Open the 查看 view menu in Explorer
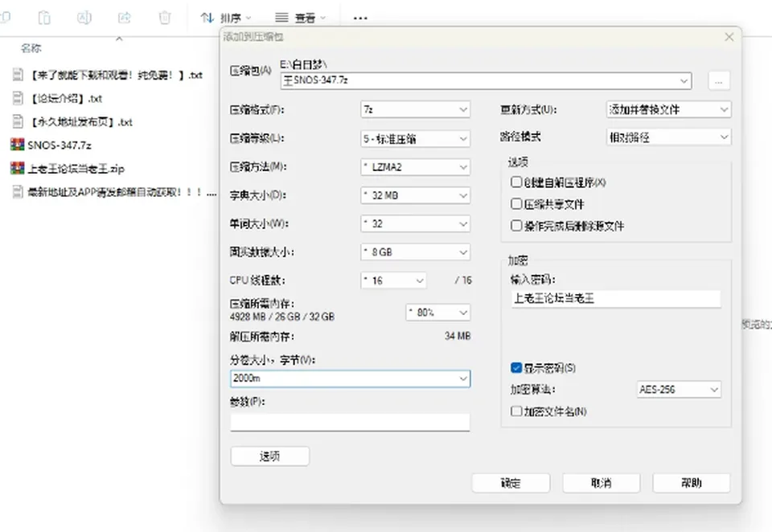Image resolution: width=772 pixels, height=532 pixels. (x=300, y=18)
